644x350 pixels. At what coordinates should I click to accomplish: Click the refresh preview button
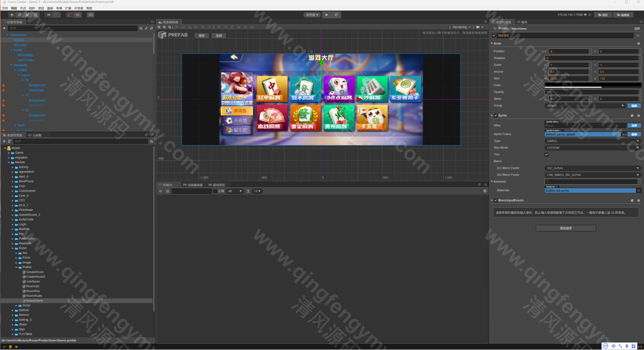coord(336,15)
